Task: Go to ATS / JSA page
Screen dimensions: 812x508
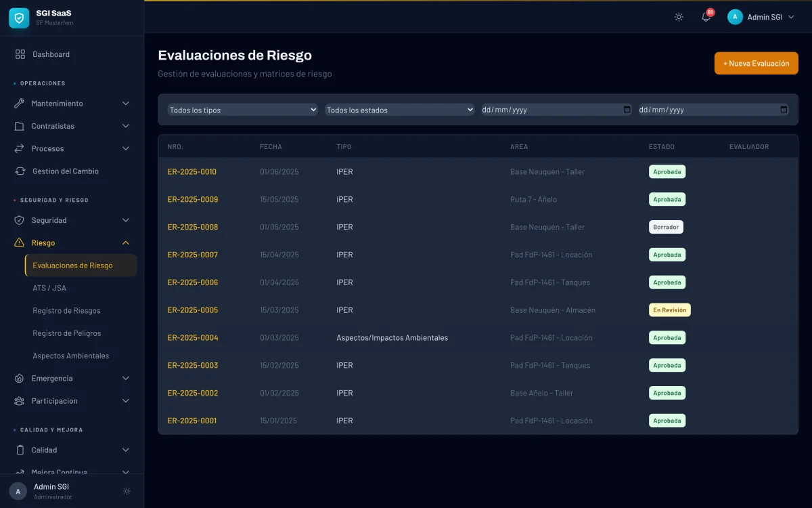Action: [x=49, y=288]
